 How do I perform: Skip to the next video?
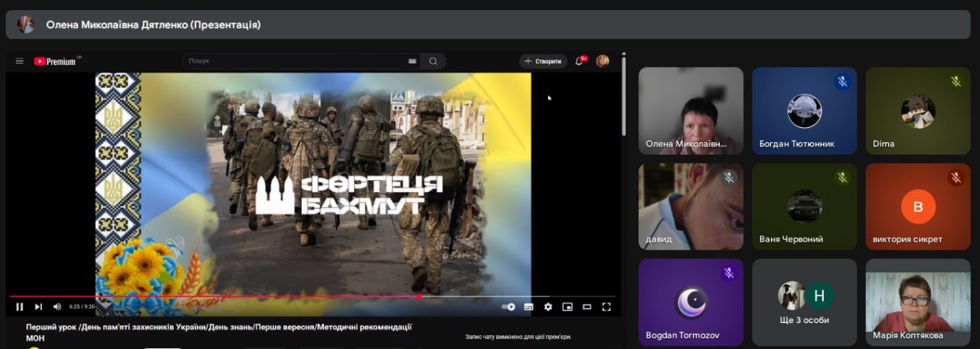[x=38, y=307]
